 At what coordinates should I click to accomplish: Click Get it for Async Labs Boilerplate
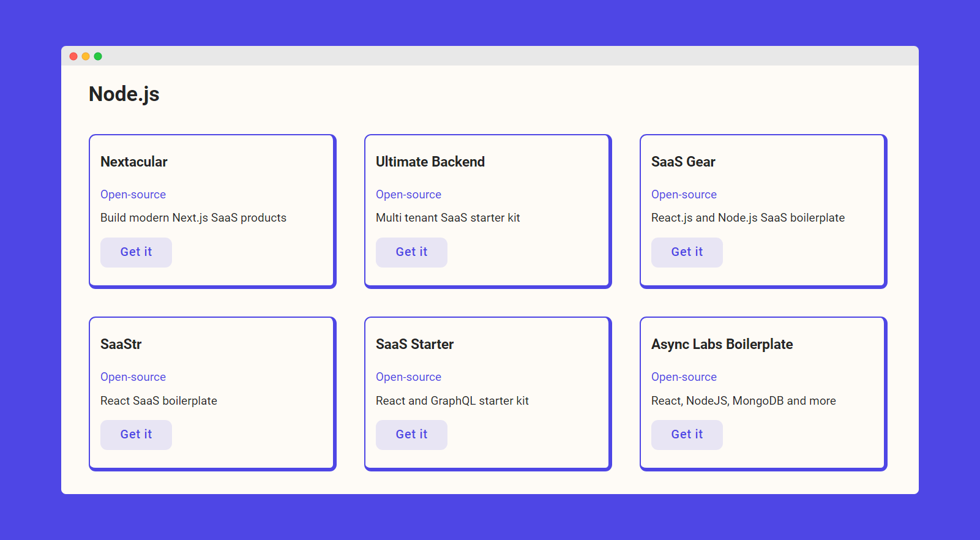click(x=687, y=435)
